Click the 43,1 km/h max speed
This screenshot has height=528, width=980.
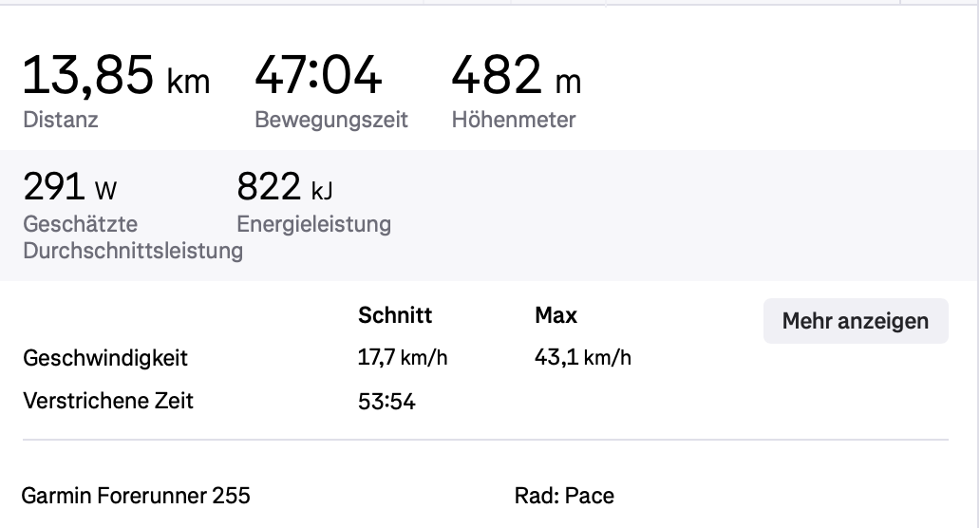583,358
